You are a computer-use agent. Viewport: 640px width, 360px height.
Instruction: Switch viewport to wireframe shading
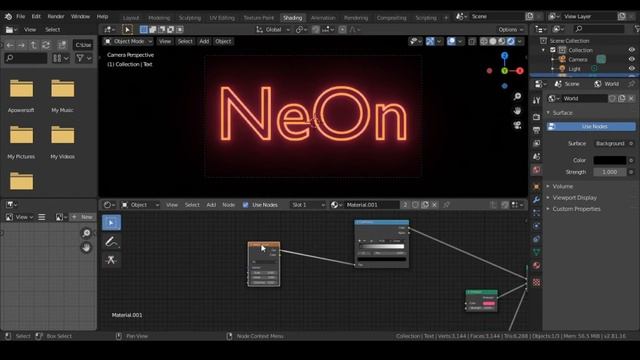[484, 41]
